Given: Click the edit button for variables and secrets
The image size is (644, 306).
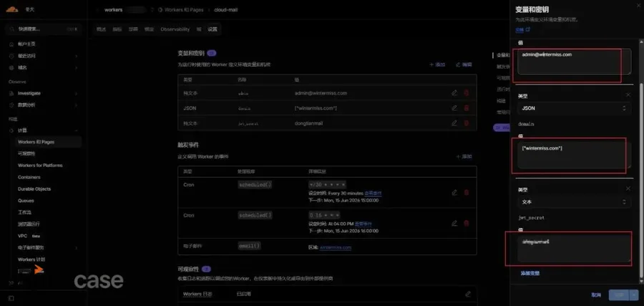Looking at the screenshot, I should [x=464, y=64].
